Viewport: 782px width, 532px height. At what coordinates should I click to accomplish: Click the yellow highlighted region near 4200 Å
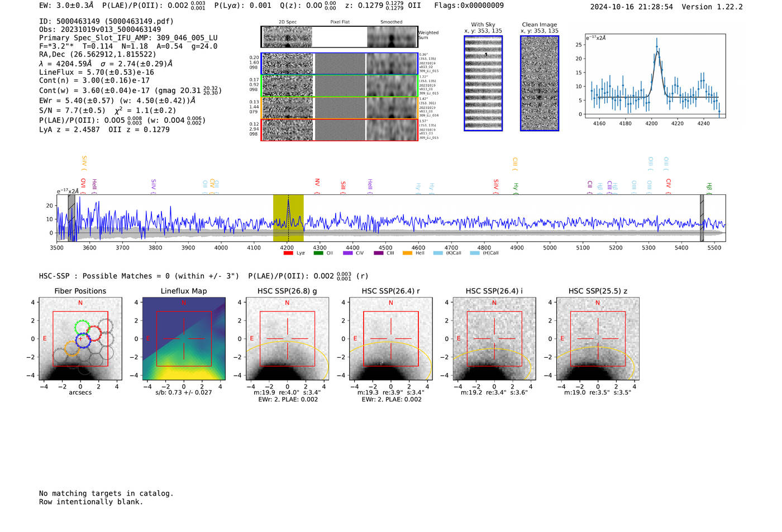(x=288, y=218)
